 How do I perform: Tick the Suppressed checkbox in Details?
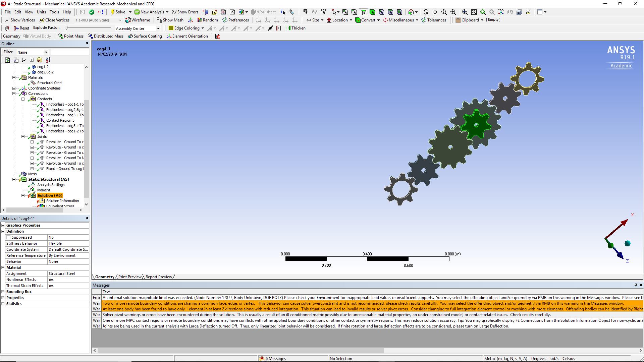(x=9, y=237)
